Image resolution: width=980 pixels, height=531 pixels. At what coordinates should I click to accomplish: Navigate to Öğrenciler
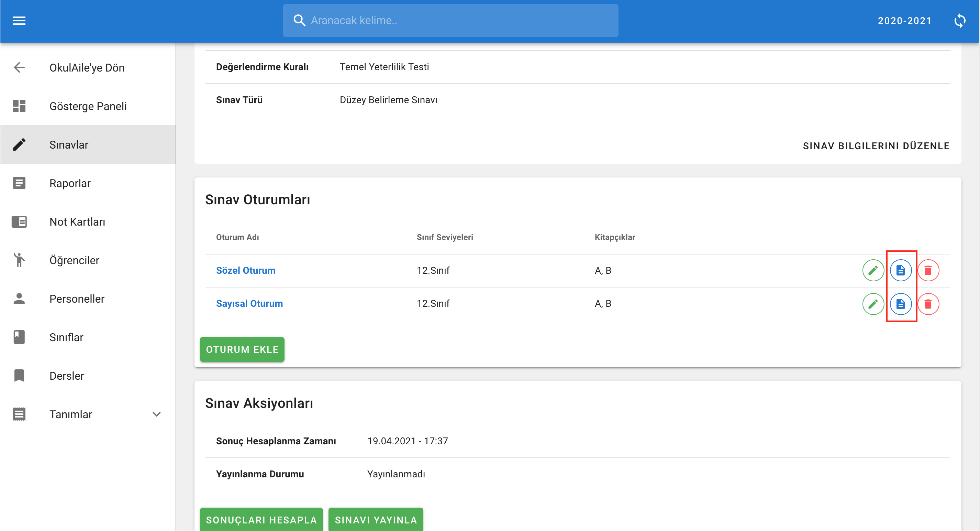click(88, 260)
